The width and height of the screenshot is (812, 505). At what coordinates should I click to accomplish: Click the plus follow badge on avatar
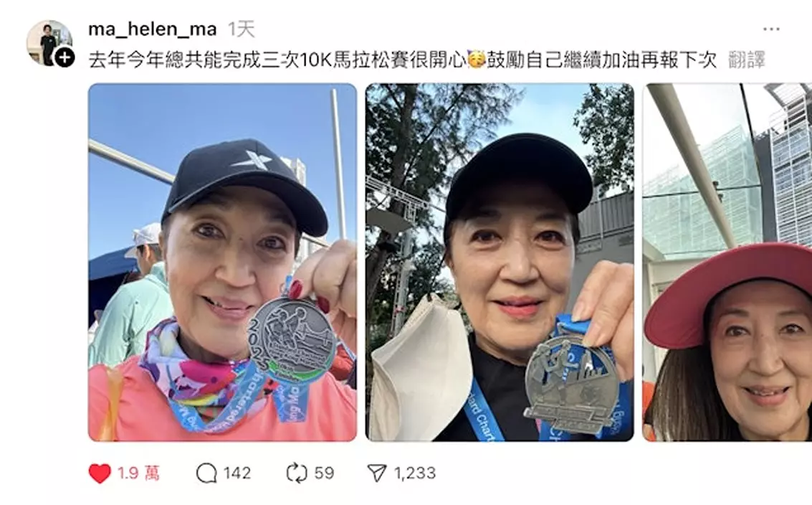(65, 57)
